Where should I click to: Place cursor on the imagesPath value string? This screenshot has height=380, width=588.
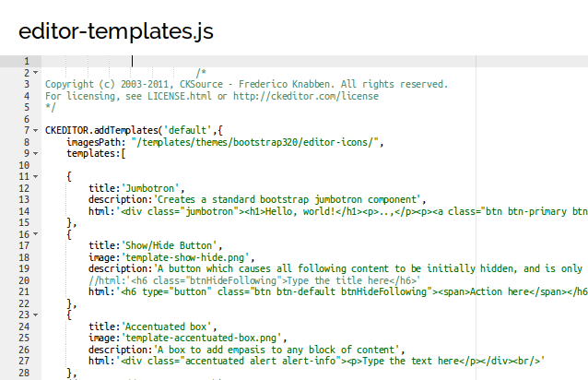pos(255,142)
